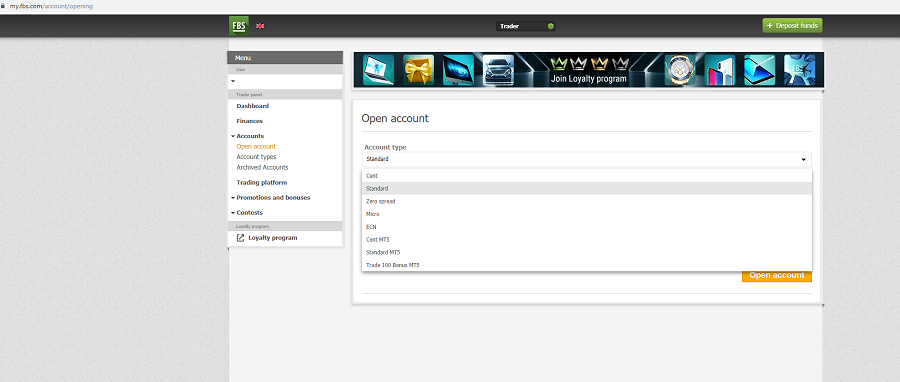Click the gold gift box banner icon

pyautogui.click(x=418, y=70)
